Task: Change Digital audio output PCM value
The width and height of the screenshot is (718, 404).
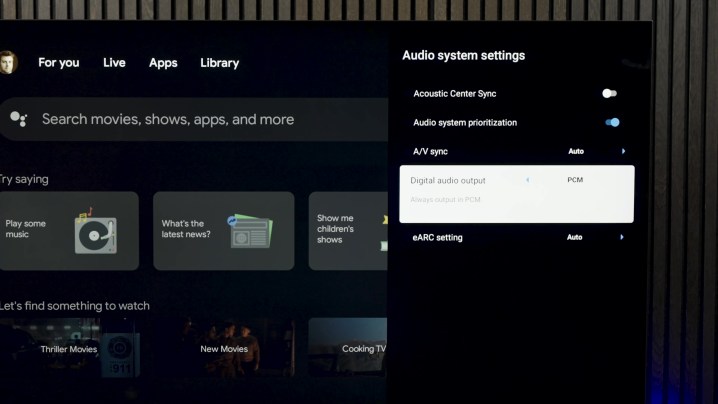Action: (x=574, y=180)
